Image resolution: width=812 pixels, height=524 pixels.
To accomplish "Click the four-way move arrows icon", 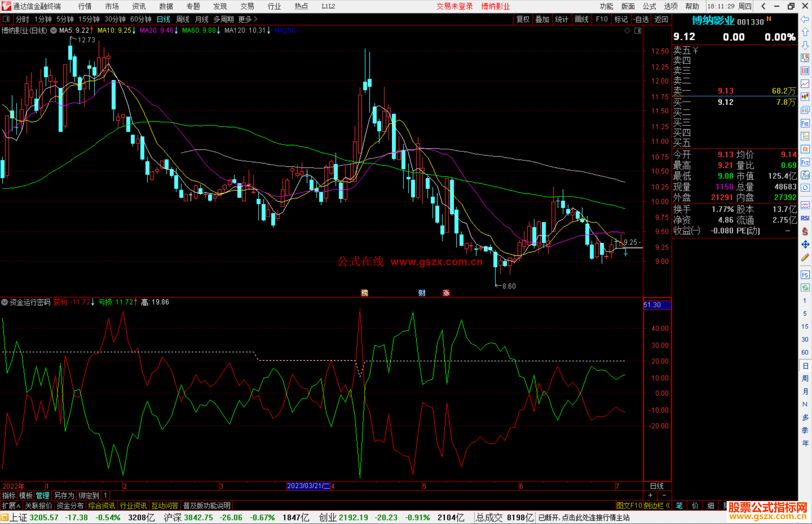I will (x=805, y=245).
